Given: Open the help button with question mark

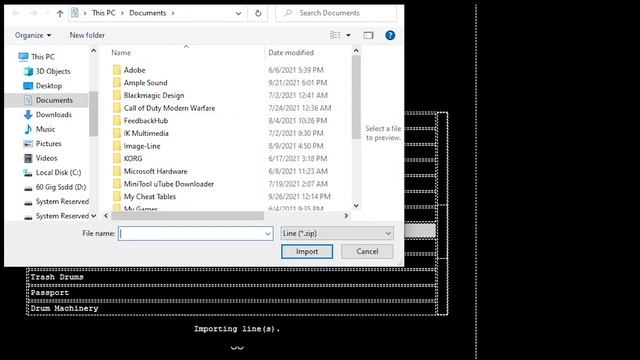Looking at the screenshot, I should tap(390, 36).
